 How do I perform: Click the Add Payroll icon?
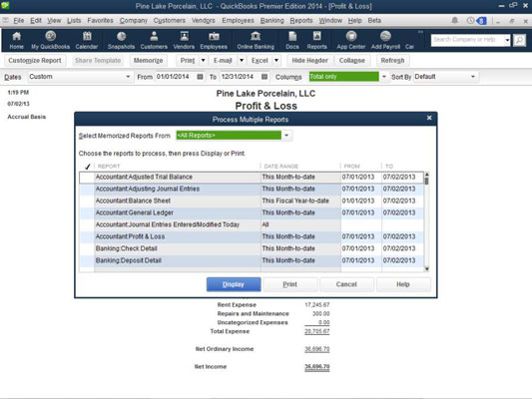tap(385, 40)
